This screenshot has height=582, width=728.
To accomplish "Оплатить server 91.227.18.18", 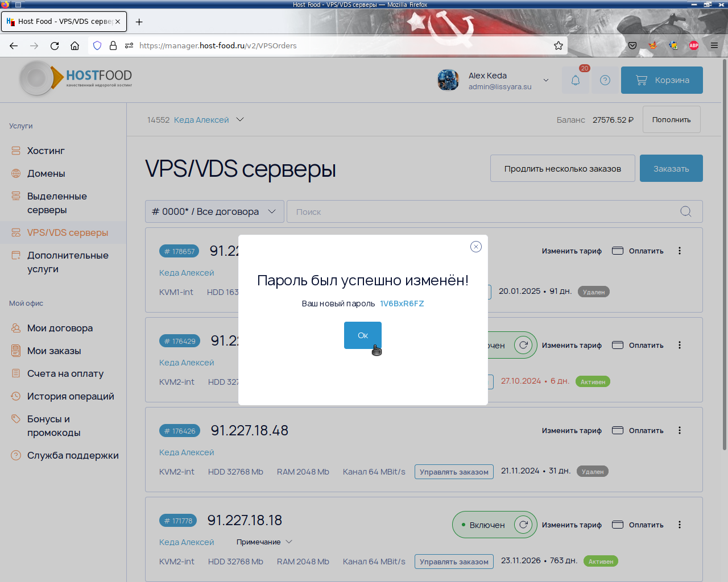I will coord(638,525).
